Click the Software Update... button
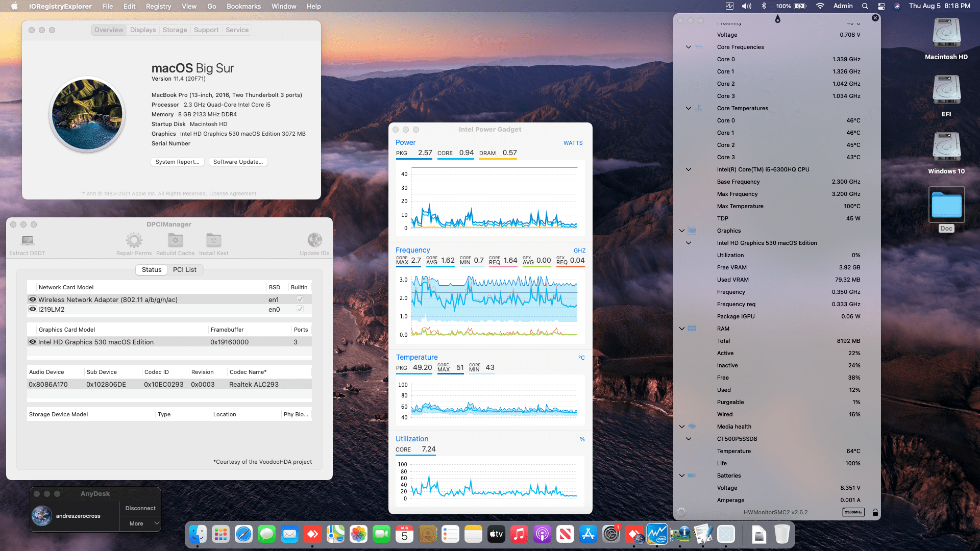 [238, 162]
